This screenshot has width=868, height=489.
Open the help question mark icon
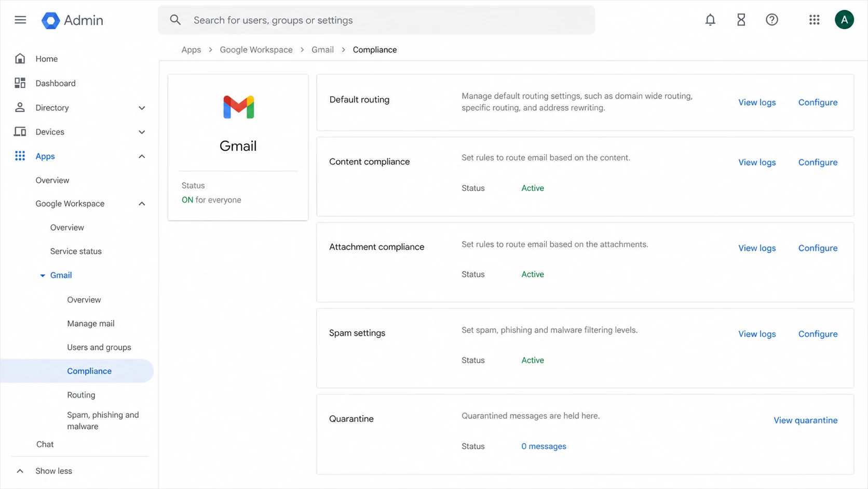(772, 20)
